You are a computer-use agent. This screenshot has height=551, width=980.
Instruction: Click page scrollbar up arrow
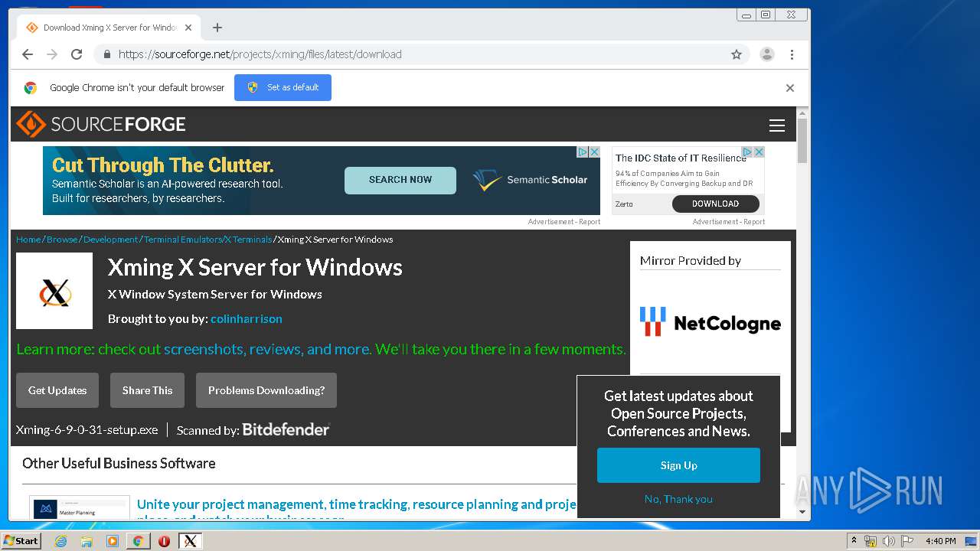pos(802,113)
